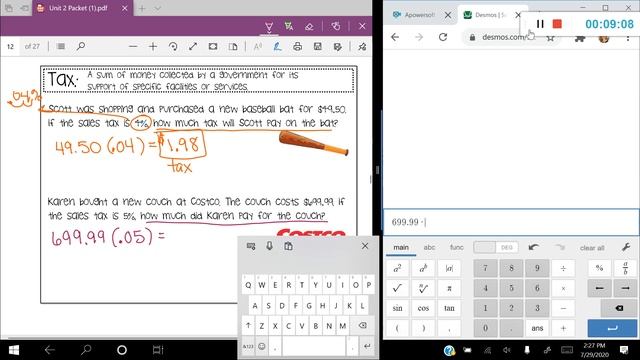Click the microphone dictation icon on touch keyboard
640x360 pixels.
[269, 246]
